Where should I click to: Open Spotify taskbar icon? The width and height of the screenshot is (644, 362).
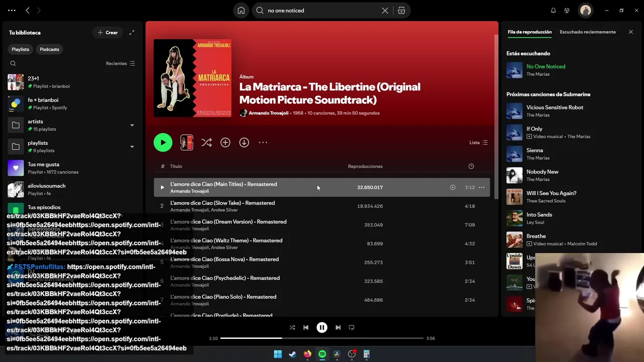click(x=322, y=354)
